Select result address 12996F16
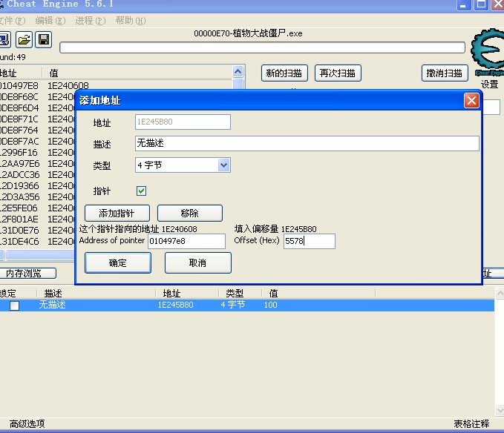Image resolution: width=504 pixels, height=433 pixels. click(19, 153)
